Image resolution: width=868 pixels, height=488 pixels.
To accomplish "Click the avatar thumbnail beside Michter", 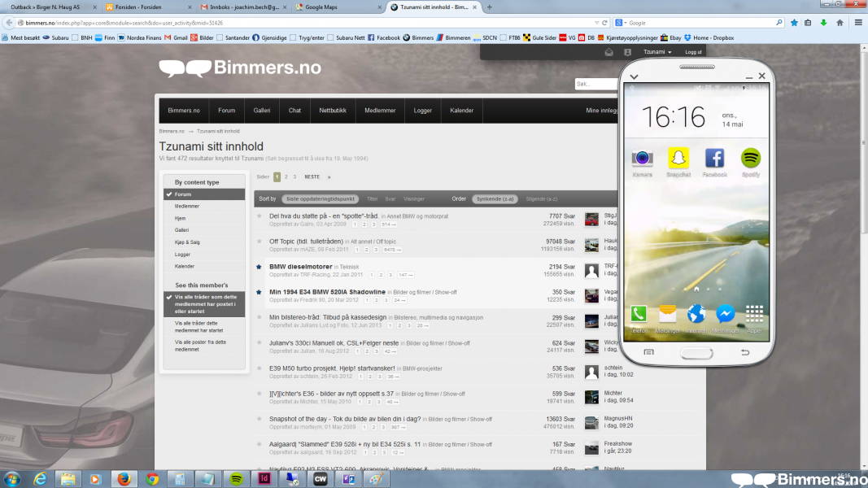I will click(x=591, y=397).
